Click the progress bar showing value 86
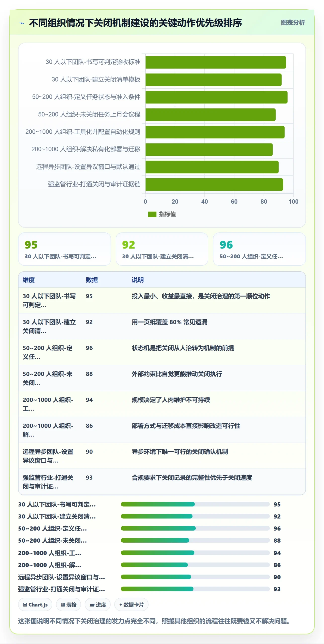 coord(195,565)
